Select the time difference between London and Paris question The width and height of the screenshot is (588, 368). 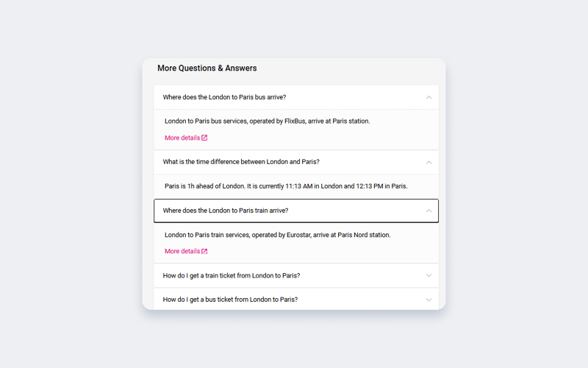(x=241, y=162)
